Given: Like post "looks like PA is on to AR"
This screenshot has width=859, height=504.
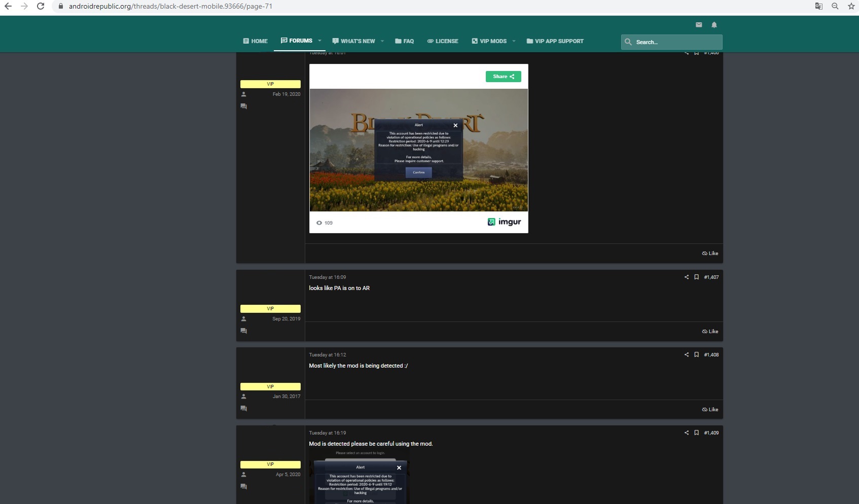Looking at the screenshot, I should point(710,331).
